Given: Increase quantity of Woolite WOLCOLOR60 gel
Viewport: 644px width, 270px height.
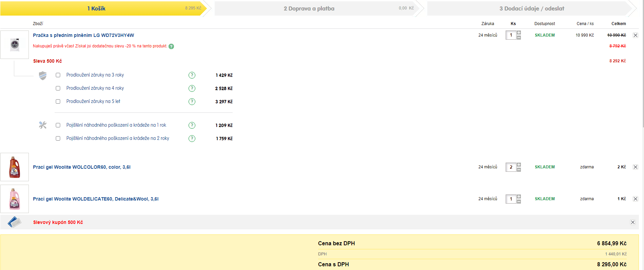Looking at the screenshot, I should [519, 165].
